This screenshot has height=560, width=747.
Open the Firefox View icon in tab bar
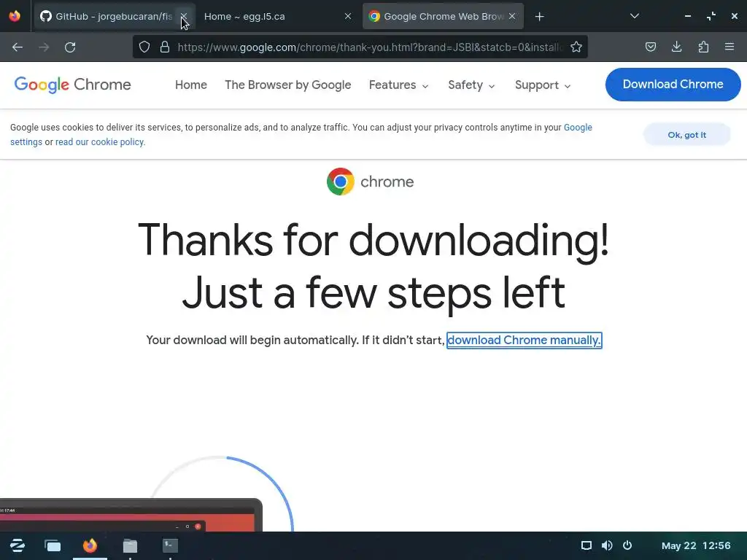click(x=15, y=16)
